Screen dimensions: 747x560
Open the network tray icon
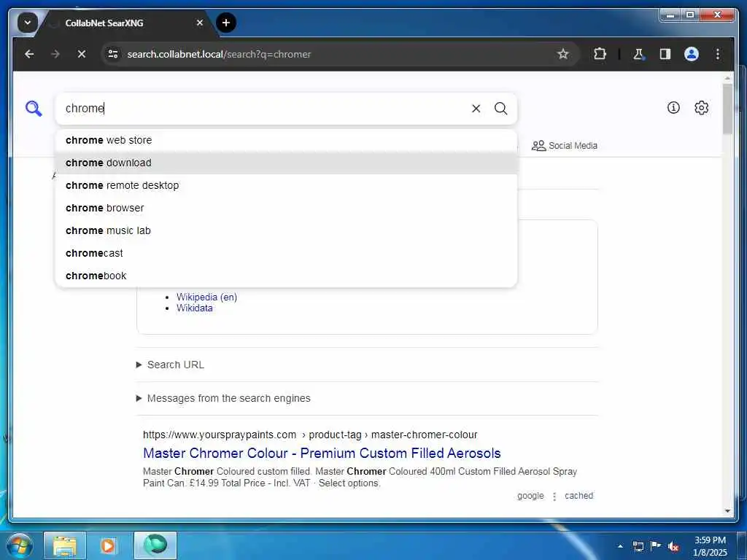coord(638,546)
